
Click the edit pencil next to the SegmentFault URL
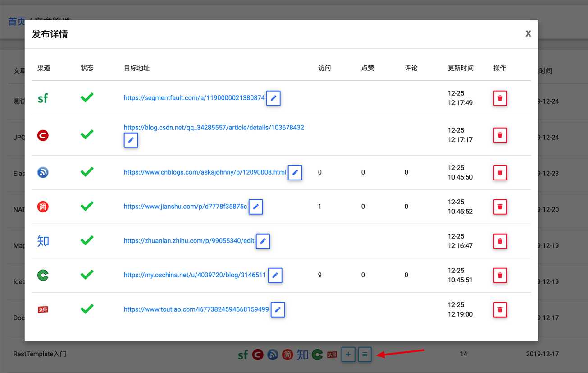[x=273, y=98]
